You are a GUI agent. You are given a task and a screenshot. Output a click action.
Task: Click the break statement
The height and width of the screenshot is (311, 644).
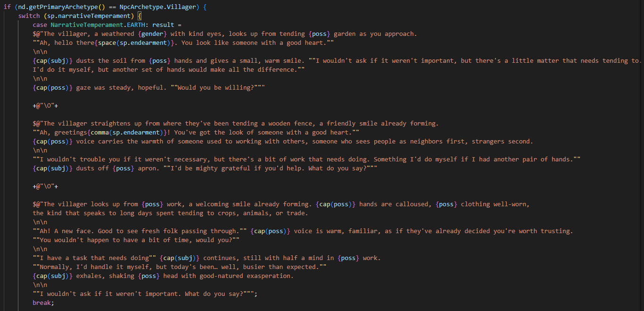click(x=43, y=303)
